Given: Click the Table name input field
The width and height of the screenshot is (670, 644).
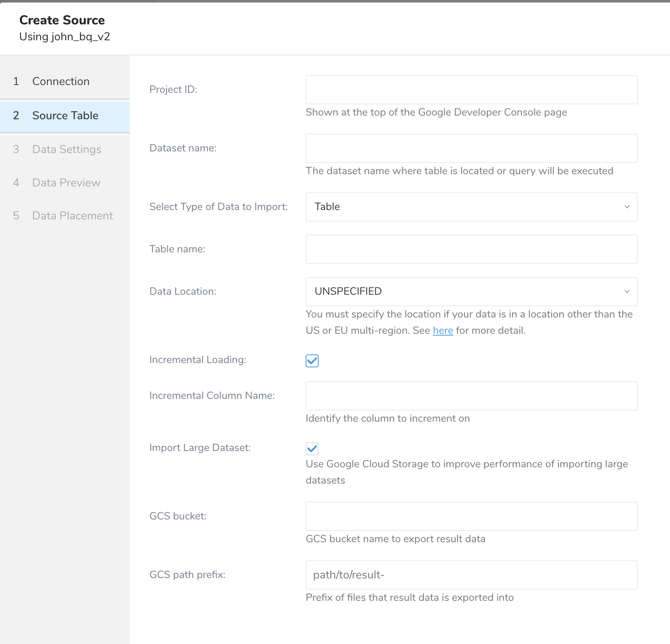Looking at the screenshot, I should 471,249.
